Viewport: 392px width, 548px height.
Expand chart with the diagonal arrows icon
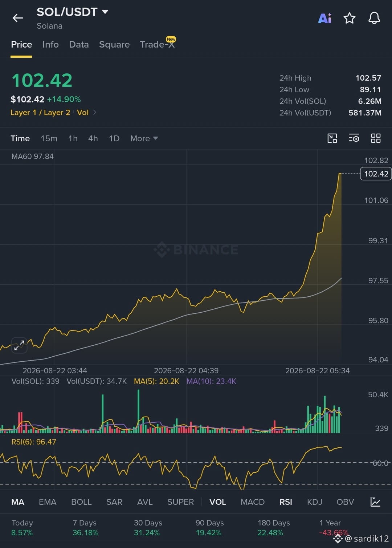point(19,345)
